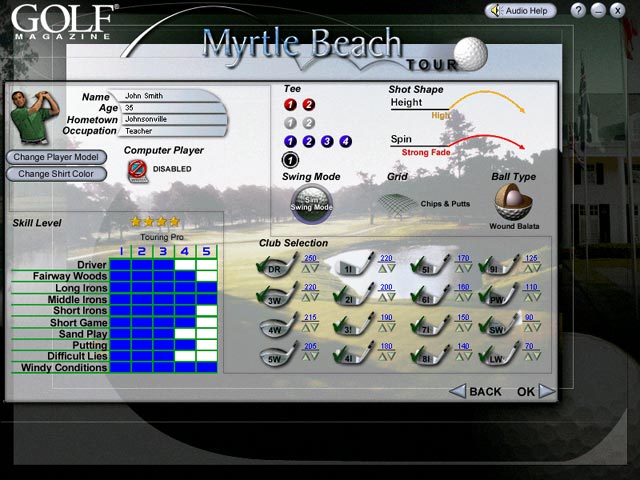Viewport: 640px width, 480px height.
Task: Increase 9I distance with up arrow
Action: [x=528, y=268]
